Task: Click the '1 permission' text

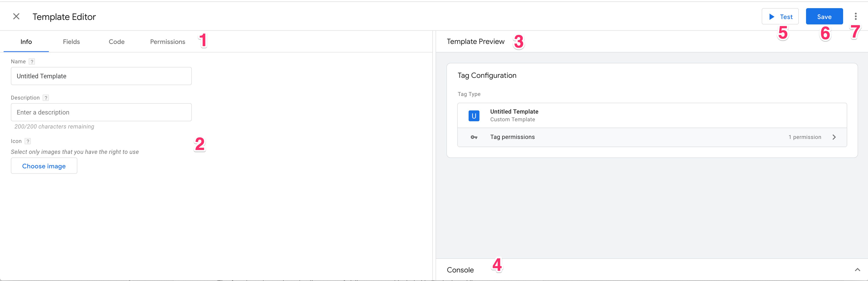Action: pos(805,137)
